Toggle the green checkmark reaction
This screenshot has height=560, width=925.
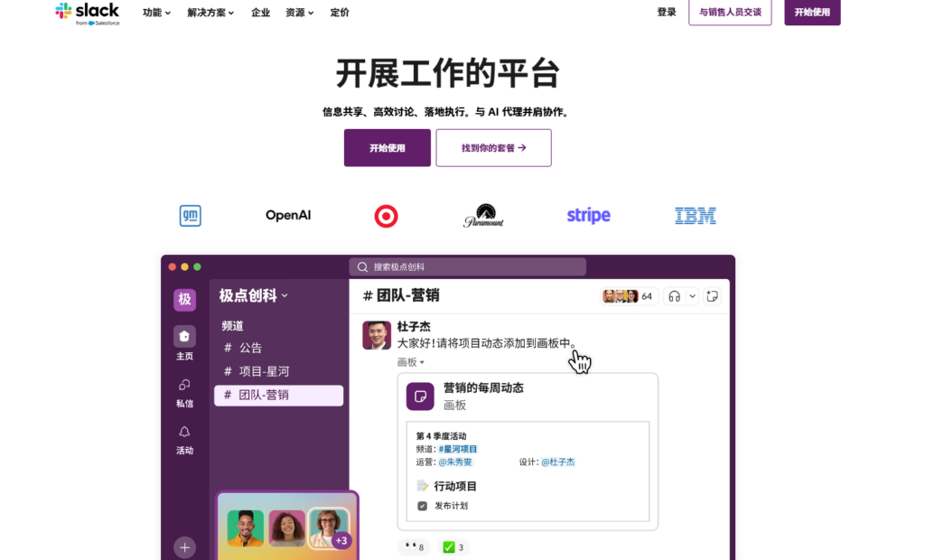(453, 546)
